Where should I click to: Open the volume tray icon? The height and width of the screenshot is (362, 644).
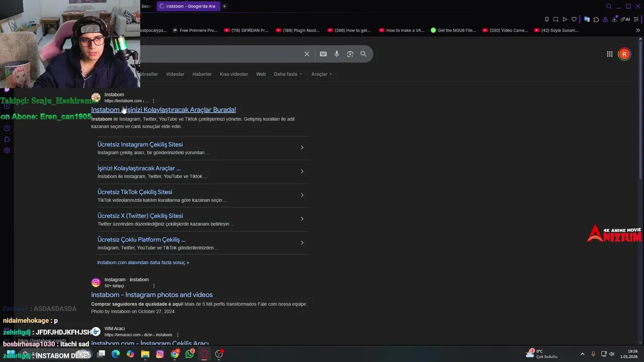[x=612, y=354]
